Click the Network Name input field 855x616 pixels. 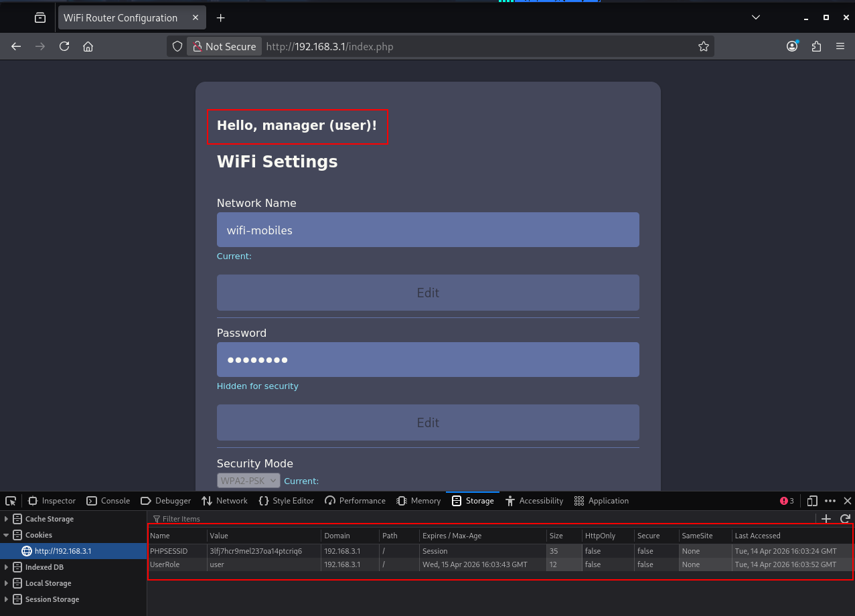[x=428, y=230]
